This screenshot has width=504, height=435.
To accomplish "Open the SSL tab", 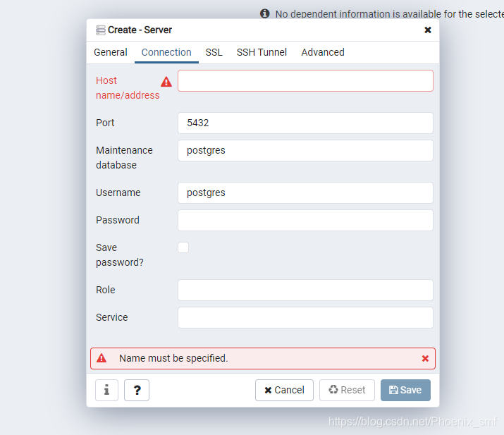I will [214, 52].
